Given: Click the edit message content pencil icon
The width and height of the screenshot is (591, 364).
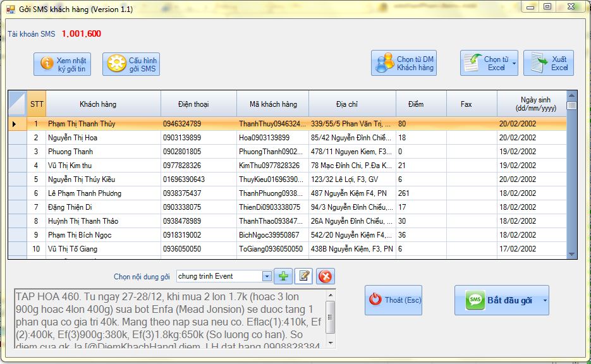Looking at the screenshot, I should point(304,276).
